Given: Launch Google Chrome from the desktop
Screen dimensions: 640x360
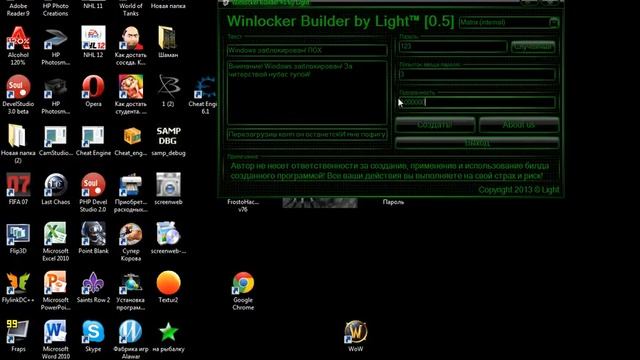Looking at the screenshot, I should point(243,283).
